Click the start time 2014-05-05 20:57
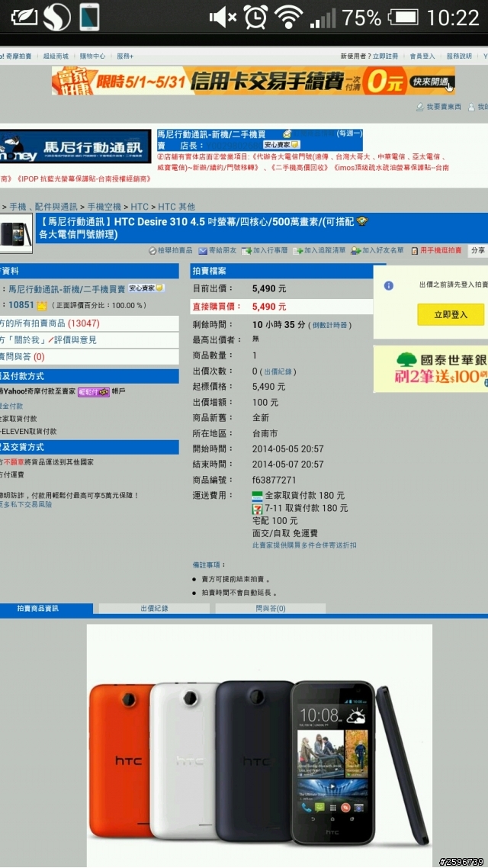The width and height of the screenshot is (488, 868). tap(287, 449)
